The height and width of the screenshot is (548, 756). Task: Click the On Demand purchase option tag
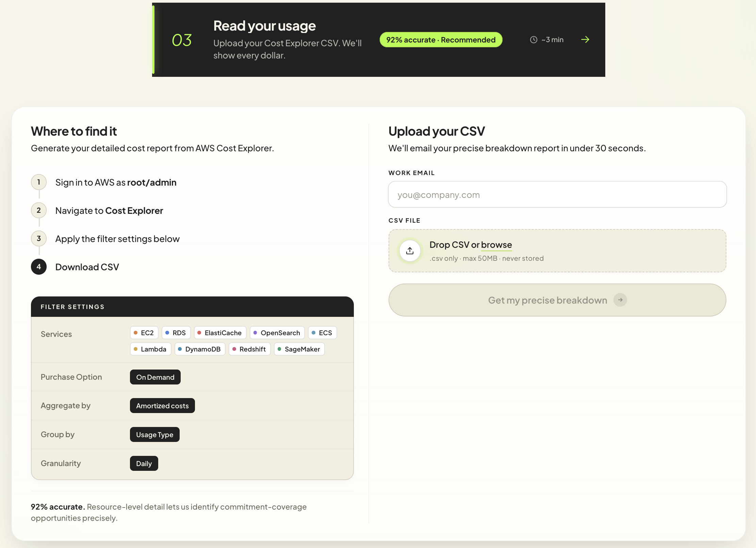[155, 377]
